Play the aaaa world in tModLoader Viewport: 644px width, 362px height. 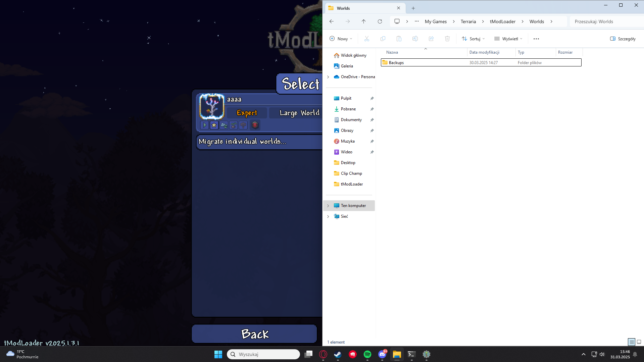[x=204, y=125]
